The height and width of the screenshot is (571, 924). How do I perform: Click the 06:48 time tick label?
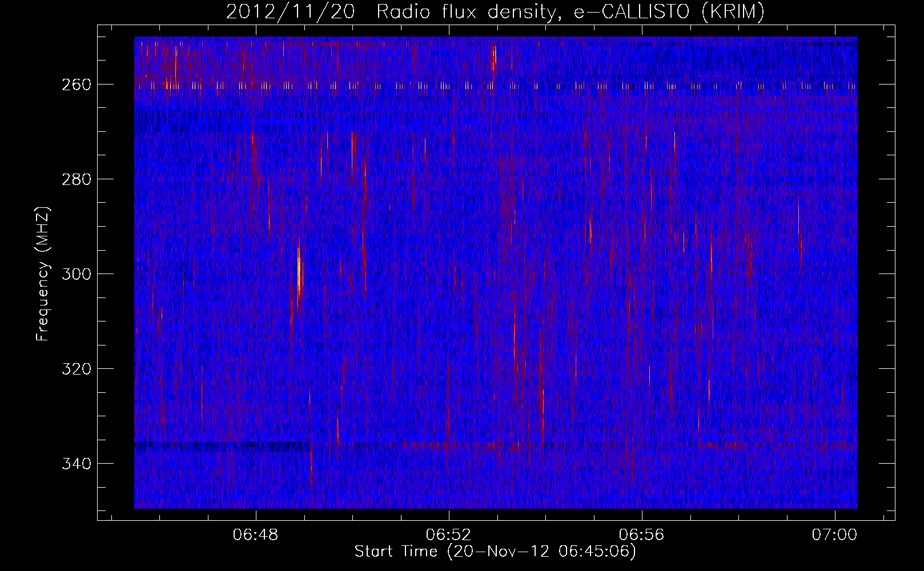pyautogui.click(x=256, y=535)
